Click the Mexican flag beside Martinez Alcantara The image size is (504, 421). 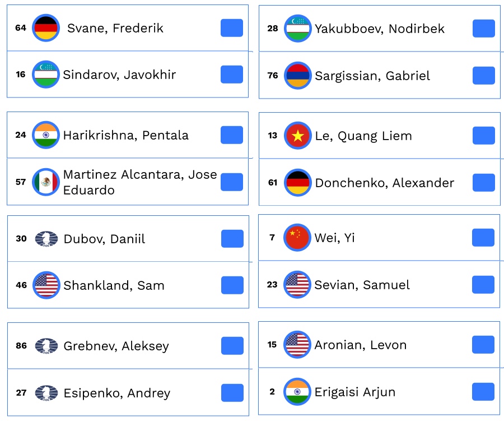46,182
